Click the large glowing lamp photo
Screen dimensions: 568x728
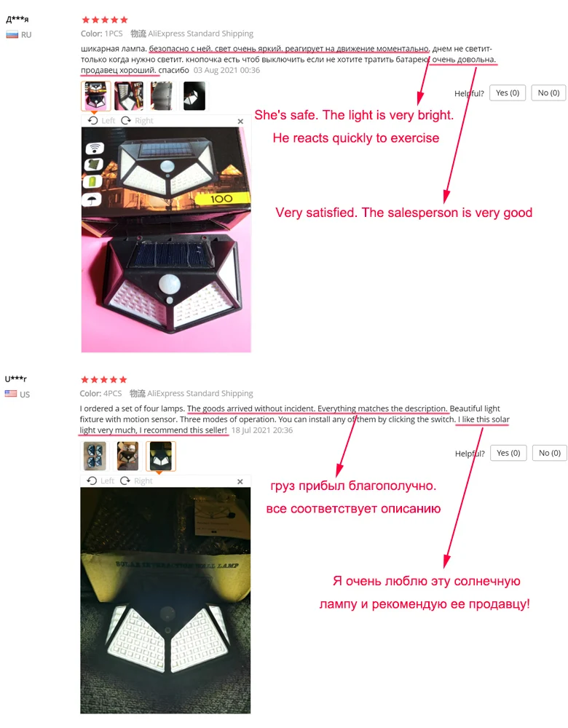[165, 601]
